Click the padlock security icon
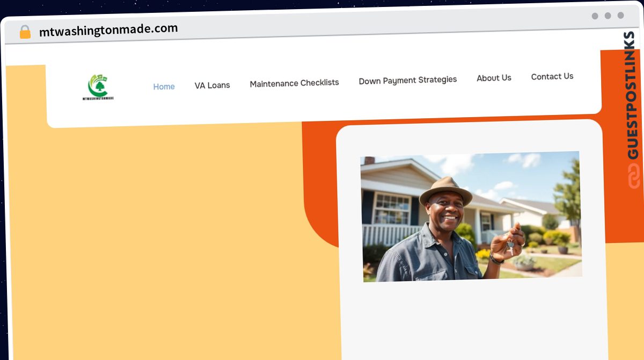644x360 pixels. tap(24, 32)
